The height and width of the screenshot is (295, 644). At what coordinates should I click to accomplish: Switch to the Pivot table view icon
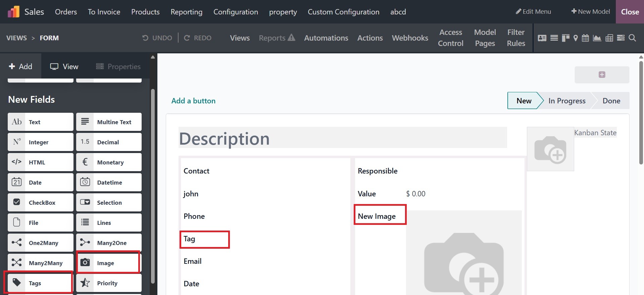(x=609, y=38)
